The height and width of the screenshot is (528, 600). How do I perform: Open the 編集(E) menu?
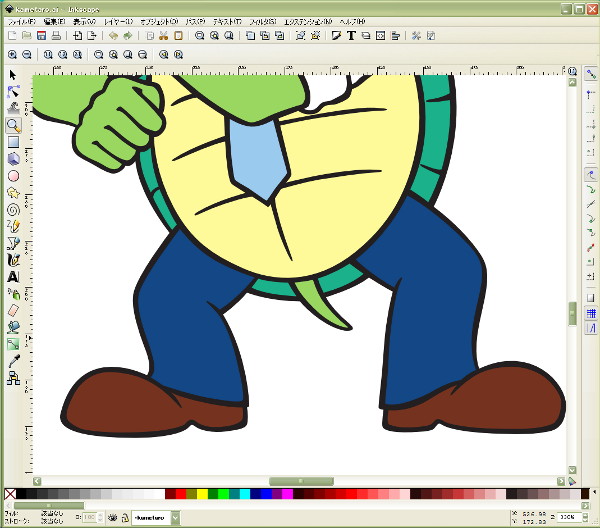click(x=54, y=21)
